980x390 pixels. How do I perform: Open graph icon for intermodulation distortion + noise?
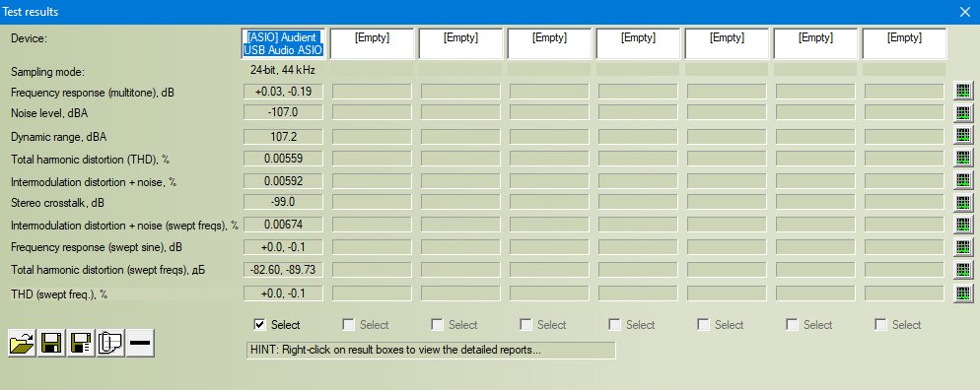(963, 181)
